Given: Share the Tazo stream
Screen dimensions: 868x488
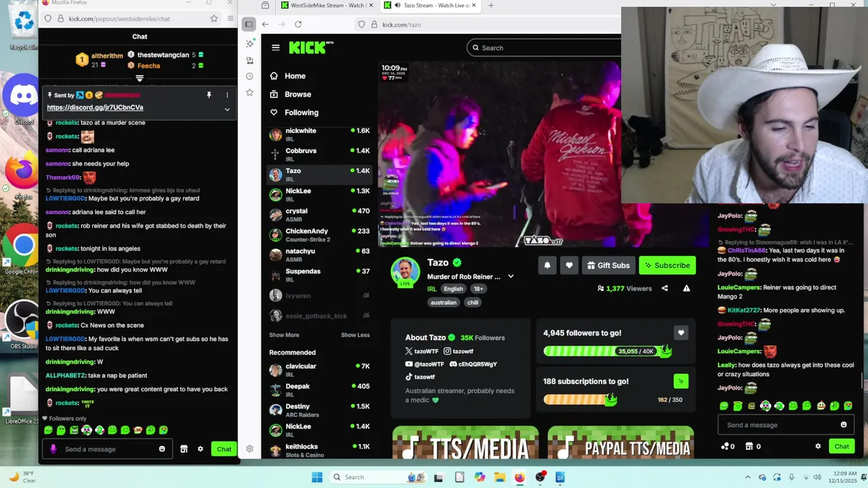Looking at the screenshot, I should 665,288.
